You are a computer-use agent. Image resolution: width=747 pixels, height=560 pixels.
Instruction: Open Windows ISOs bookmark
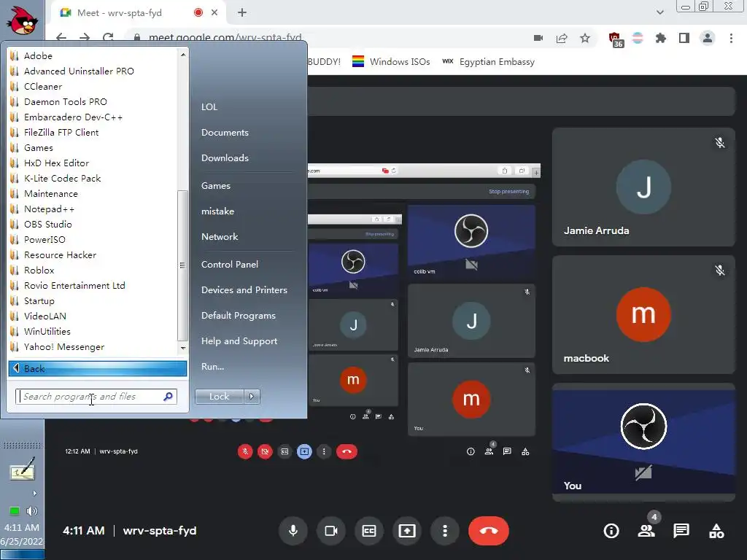pos(391,61)
